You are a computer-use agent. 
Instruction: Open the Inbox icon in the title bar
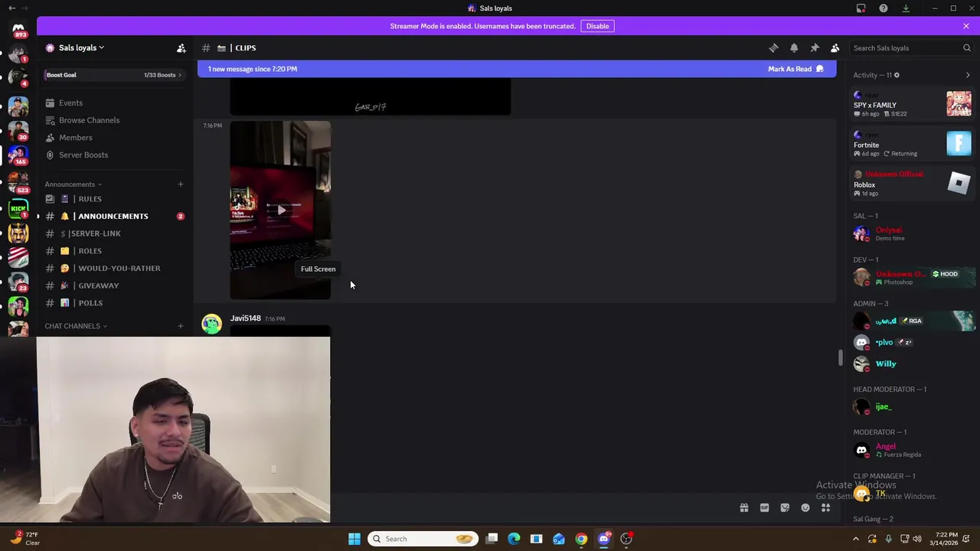[x=861, y=8]
